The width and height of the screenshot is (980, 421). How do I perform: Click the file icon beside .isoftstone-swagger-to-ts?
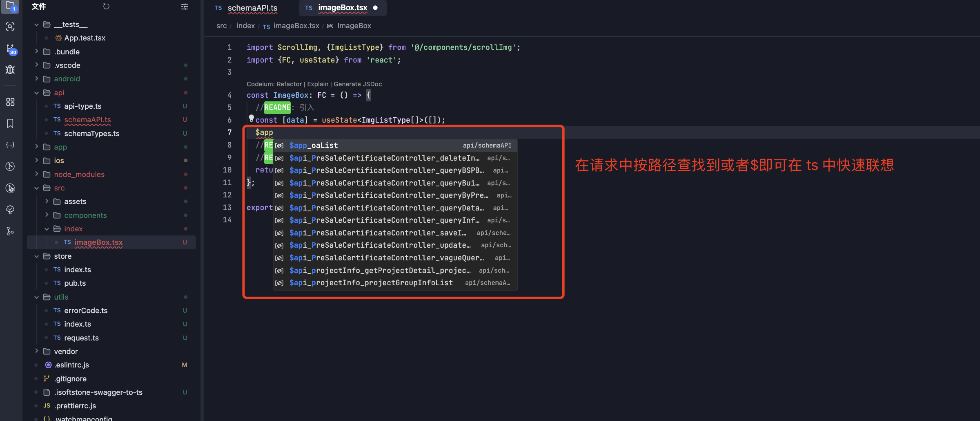[x=47, y=392]
